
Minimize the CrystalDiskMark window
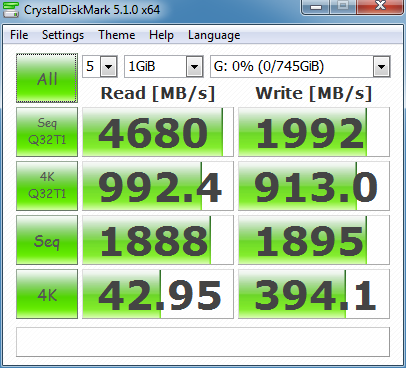[x=316, y=7]
